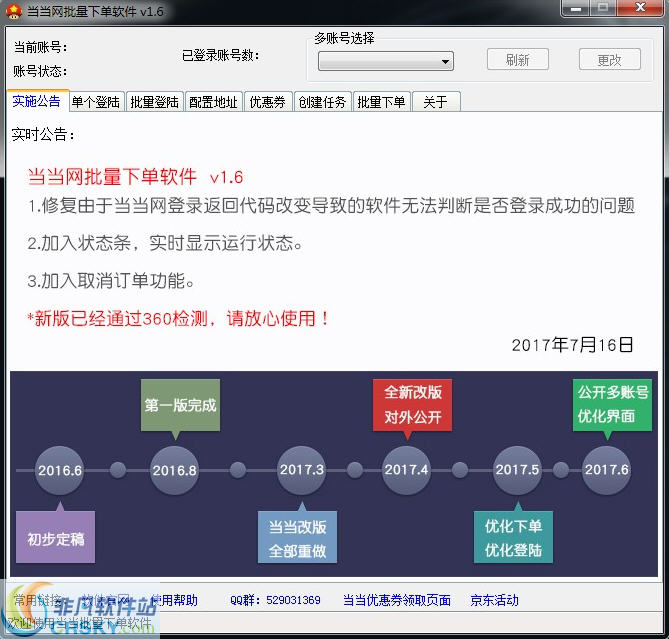
Task: Switch to the 实施公告 tab
Action: tap(37, 101)
